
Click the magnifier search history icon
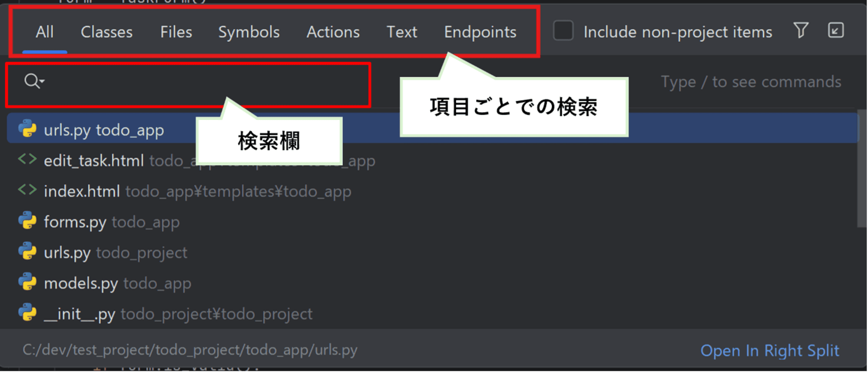pyautogui.click(x=34, y=81)
